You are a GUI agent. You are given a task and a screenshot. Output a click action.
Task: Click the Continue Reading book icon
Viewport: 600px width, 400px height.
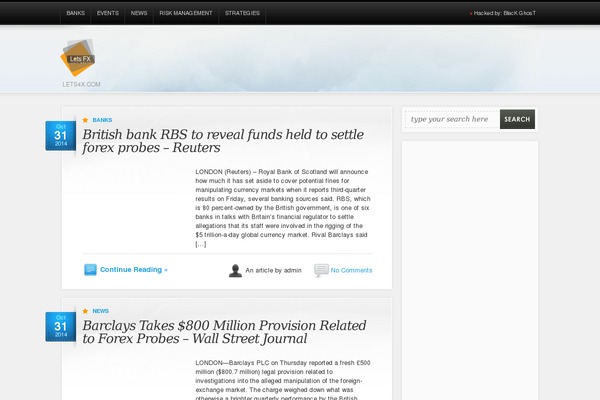click(x=90, y=269)
